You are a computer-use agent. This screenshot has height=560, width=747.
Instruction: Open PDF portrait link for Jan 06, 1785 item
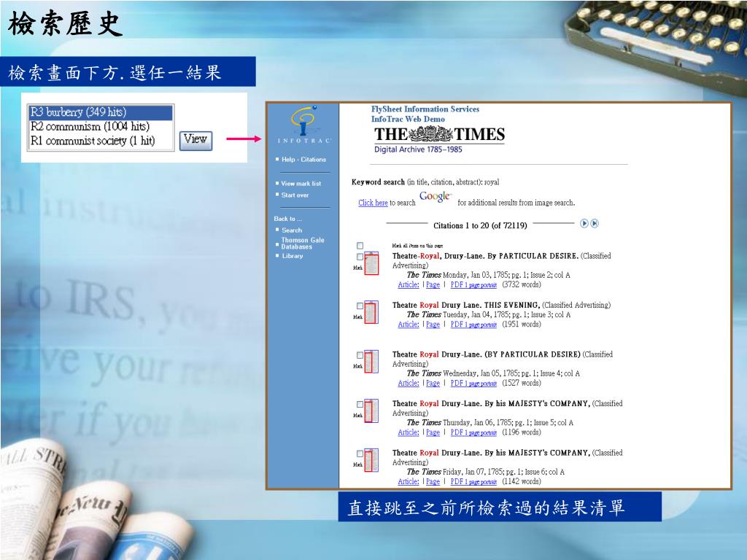coord(473,432)
